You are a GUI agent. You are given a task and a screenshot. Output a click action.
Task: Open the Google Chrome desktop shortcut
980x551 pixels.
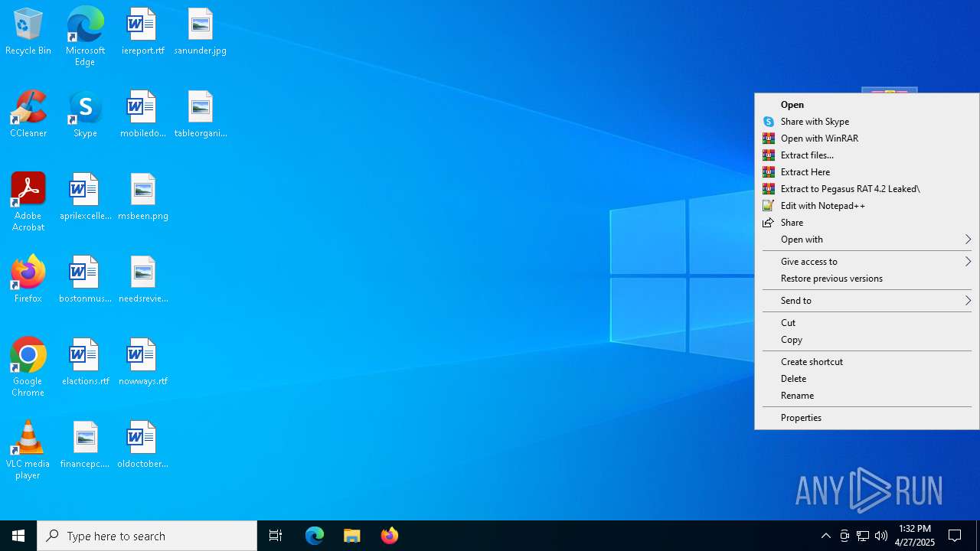(28, 367)
